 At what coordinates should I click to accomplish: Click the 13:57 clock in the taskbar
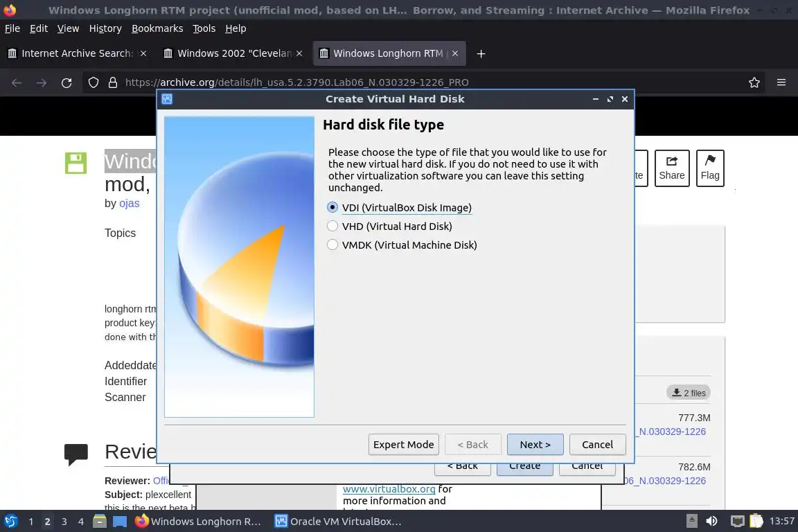pos(781,521)
